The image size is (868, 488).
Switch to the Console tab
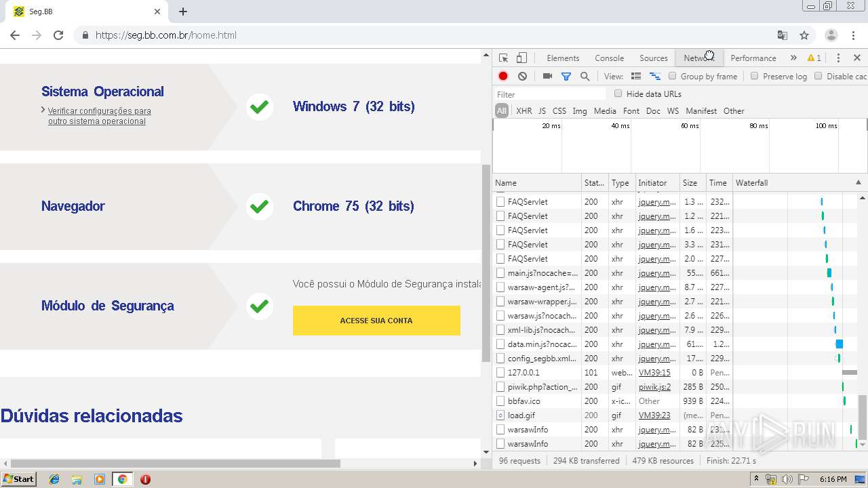[610, 58]
